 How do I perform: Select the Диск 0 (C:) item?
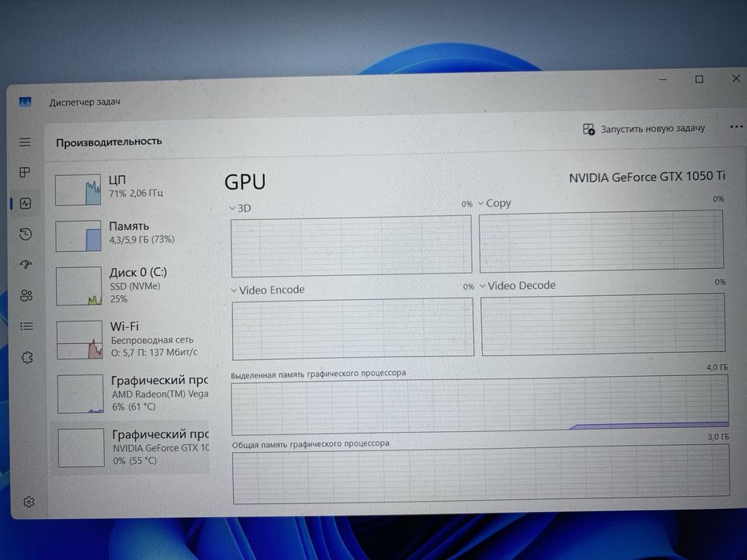131,286
